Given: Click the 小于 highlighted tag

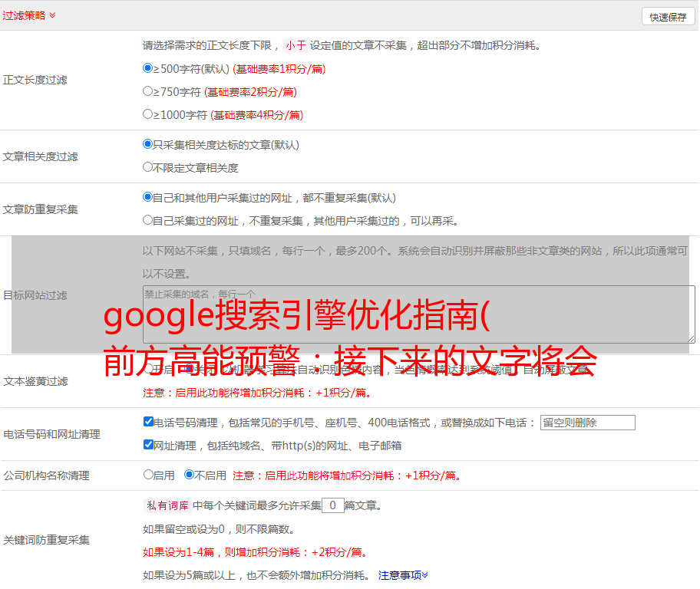Looking at the screenshot, I should pos(296,45).
